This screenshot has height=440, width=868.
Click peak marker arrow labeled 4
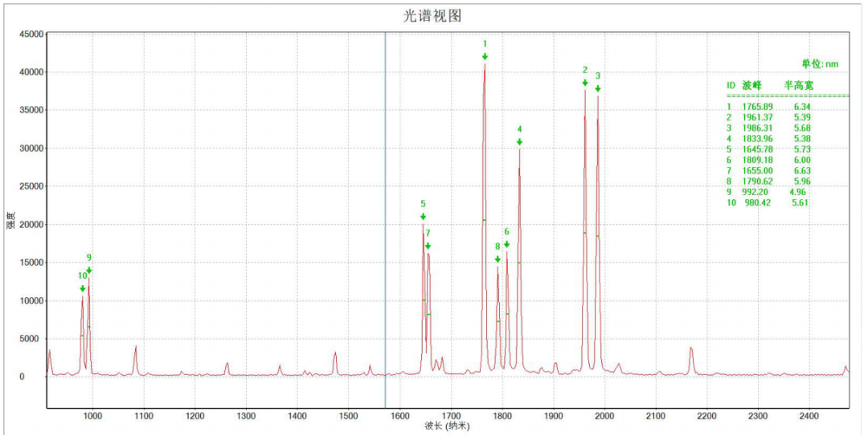coord(519,142)
